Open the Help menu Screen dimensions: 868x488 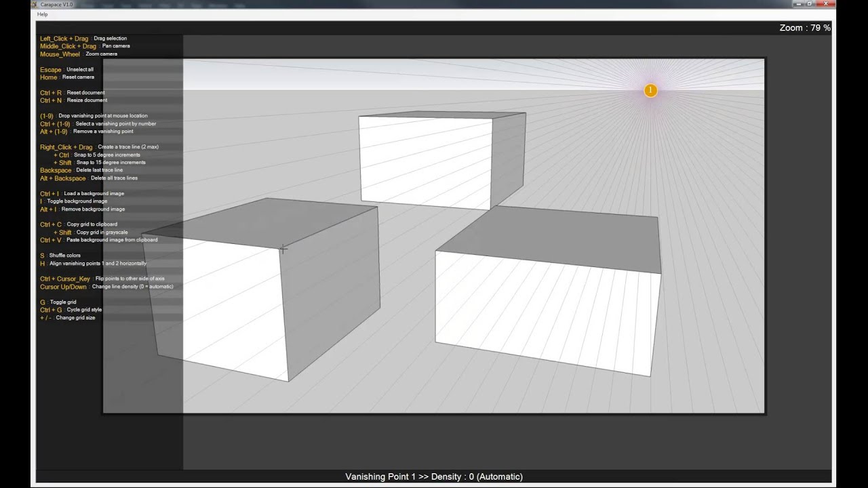tap(42, 14)
